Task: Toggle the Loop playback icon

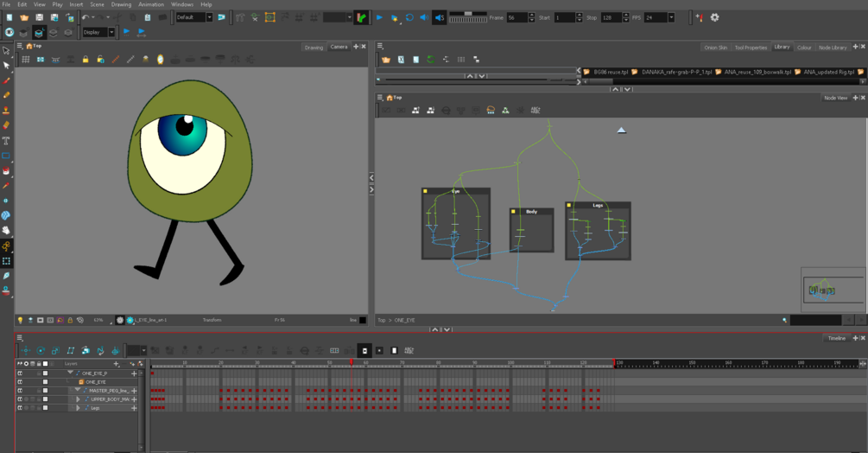Action: click(x=409, y=17)
